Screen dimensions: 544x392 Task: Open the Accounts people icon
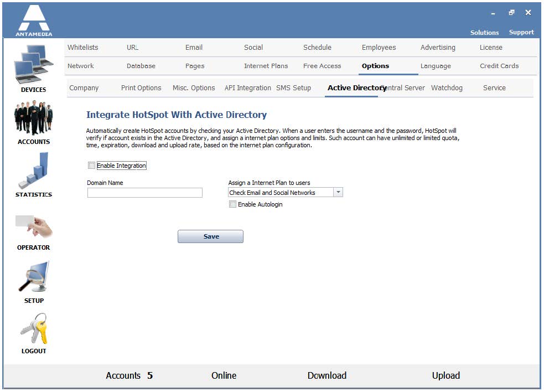pos(33,118)
